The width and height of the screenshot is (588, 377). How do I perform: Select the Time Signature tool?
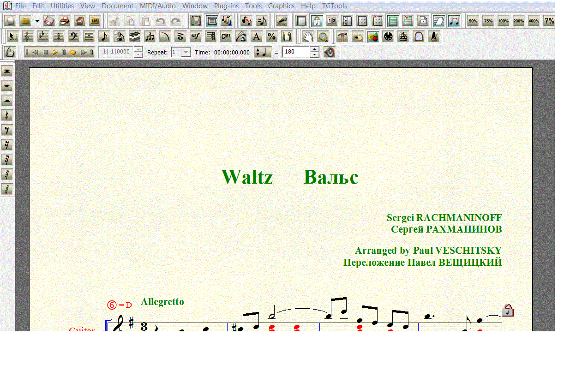coord(59,36)
